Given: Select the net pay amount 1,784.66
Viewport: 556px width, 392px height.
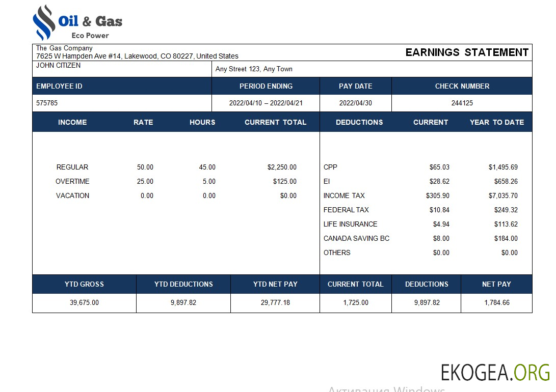Looking at the screenshot, I should pos(496,302).
